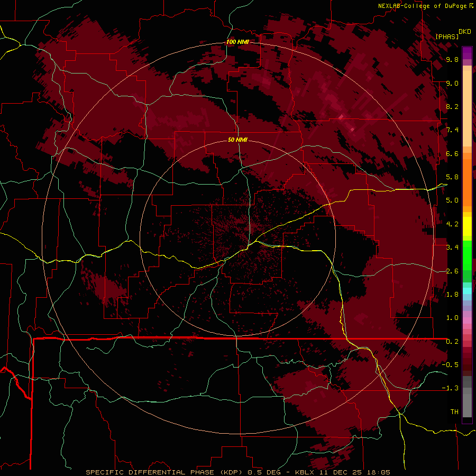Pick the purple band atop the color scale

pos(467,53)
